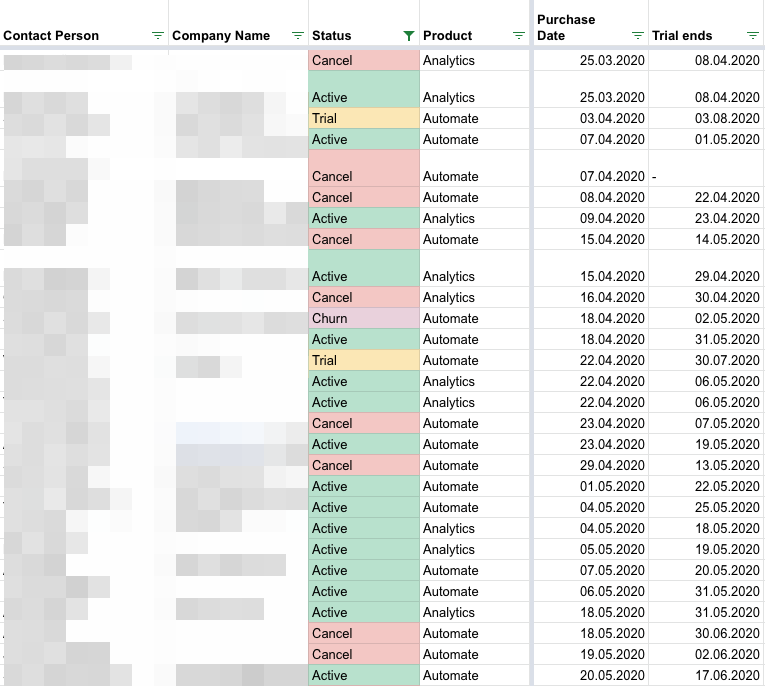Click the active Status filter funnel
This screenshot has height=686, width=765.
[x=408, y=36]
